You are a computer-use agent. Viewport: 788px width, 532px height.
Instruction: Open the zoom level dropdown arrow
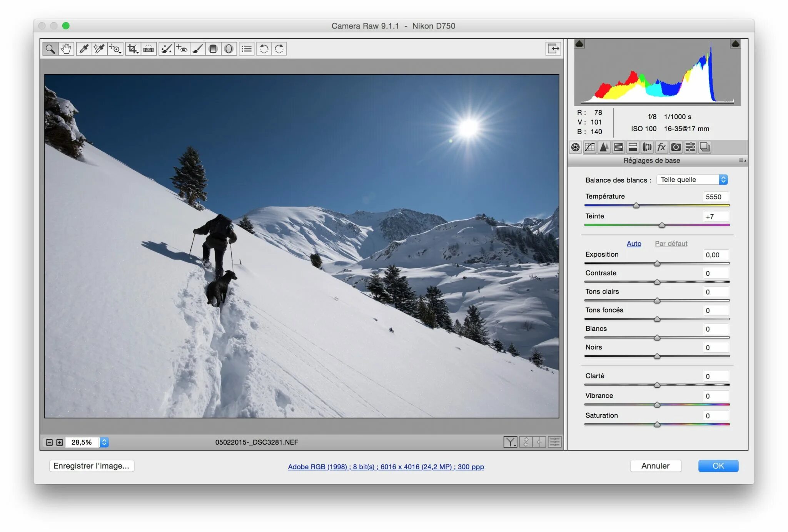pos(104,442)
